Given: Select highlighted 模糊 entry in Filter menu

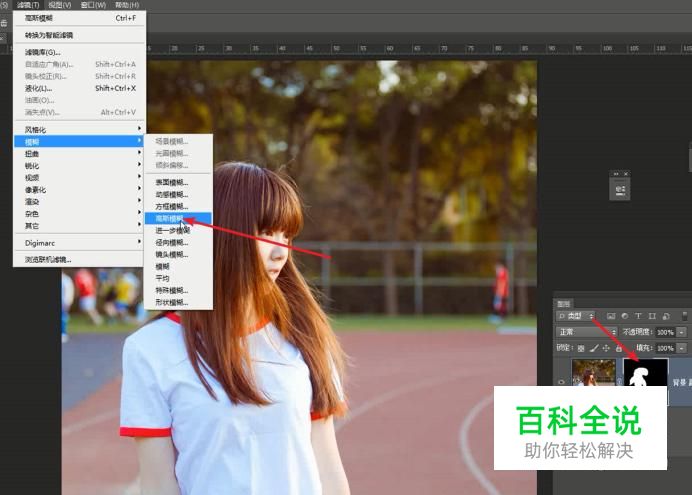Looking at the screenshot, I should (79, 142).
